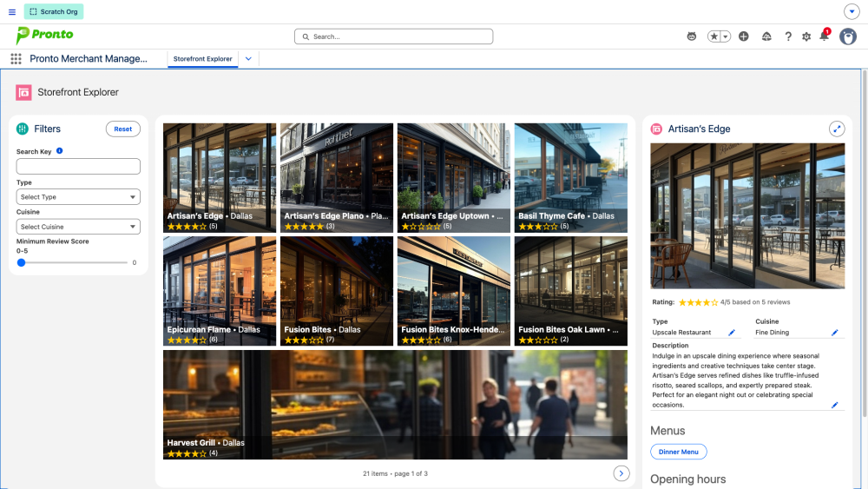Viewport: 868px width, 489px height.
Task: Click the 'Upscale Restaurant' type value
Action: click(x=681, y=333)
